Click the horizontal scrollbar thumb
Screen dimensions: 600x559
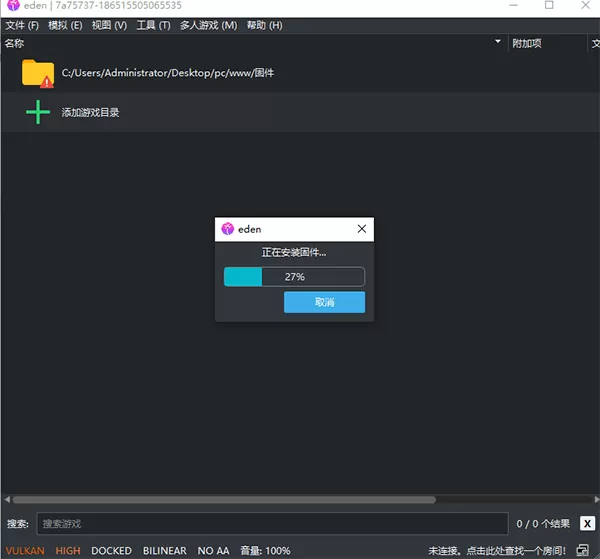(224, 500)
